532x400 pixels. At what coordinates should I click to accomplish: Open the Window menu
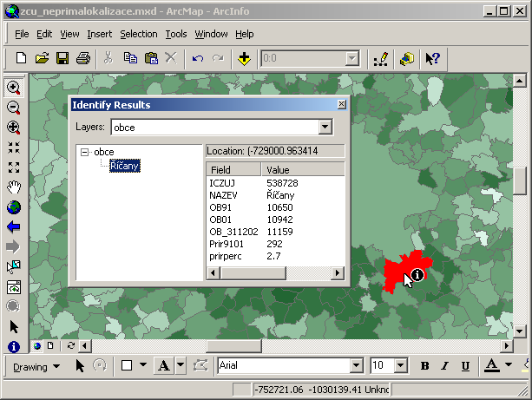tap(211, 34)
